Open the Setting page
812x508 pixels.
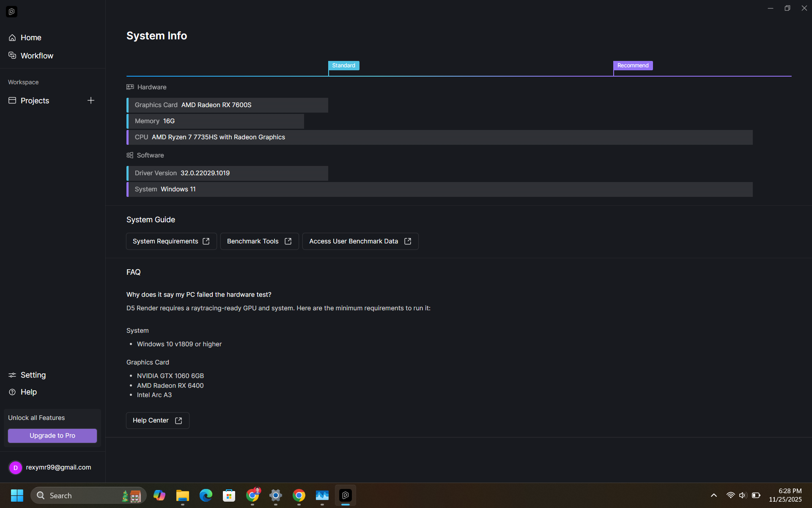tap(33, 375)
